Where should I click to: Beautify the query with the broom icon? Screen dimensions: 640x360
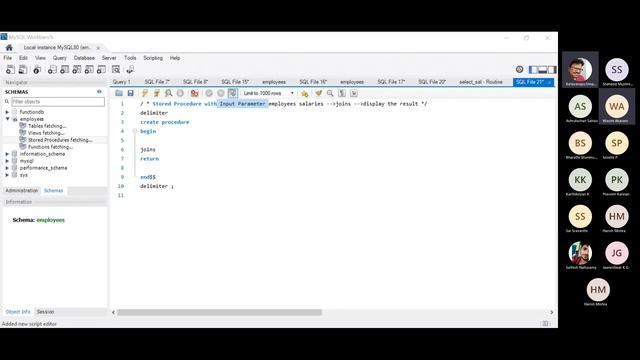(x=318, y=93)
